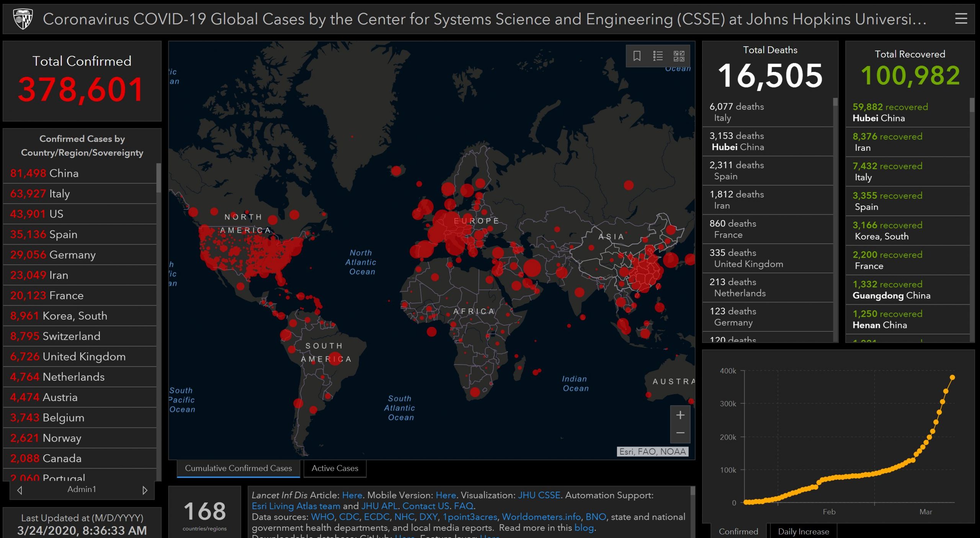Open the Lancet Inf Dis article Here link
980x538 pixels.
point(352,495)
